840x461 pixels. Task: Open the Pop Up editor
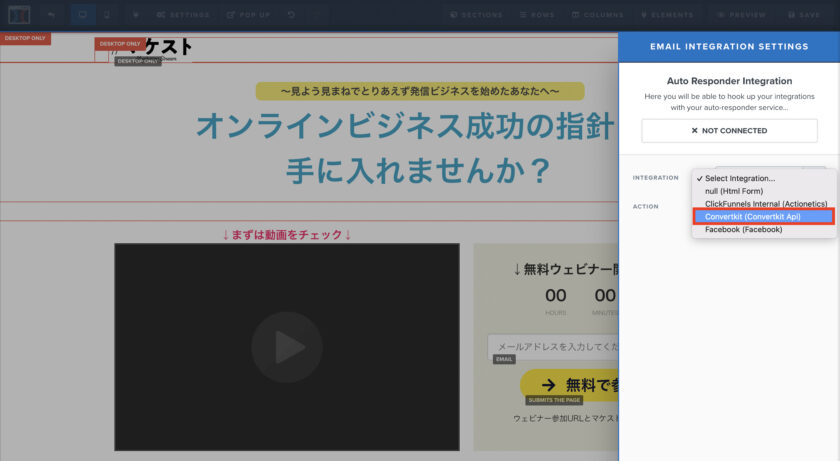249,15
